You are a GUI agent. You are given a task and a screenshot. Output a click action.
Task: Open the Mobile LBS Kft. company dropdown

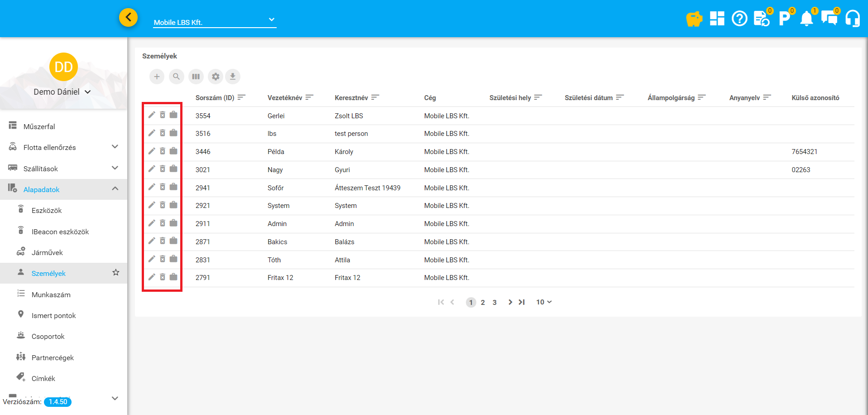(x=215, y=21)
